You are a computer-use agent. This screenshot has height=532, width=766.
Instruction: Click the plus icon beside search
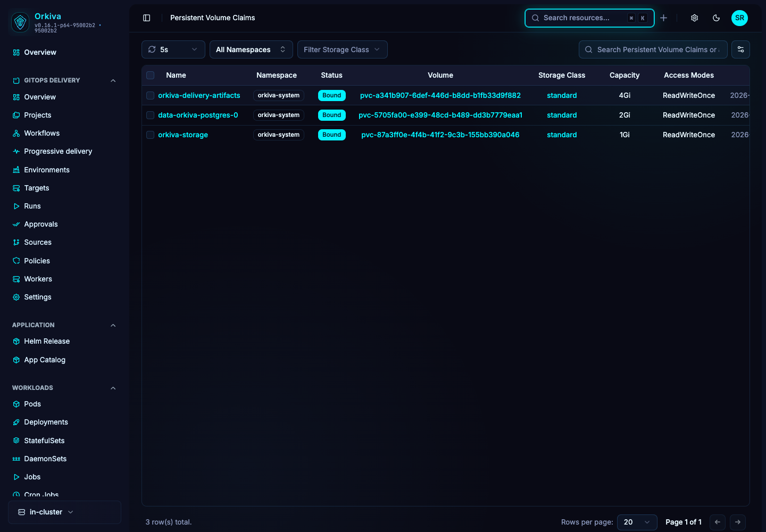(664, 18)
